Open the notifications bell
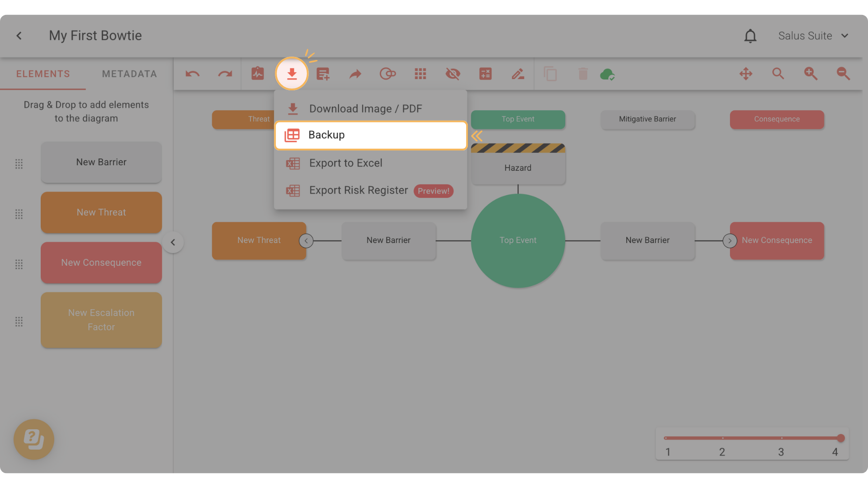Image resolution: width=868 pixels, height=488 pixels. click(750, 36)
